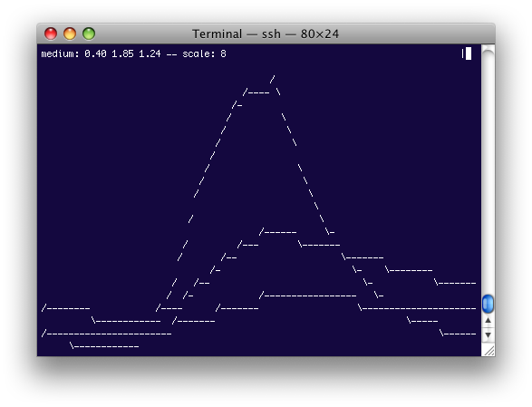Image resolution: width=532 pixels, height=407 pixels.
Task: Click the "medium:" label text
Action: click(60, 53)
